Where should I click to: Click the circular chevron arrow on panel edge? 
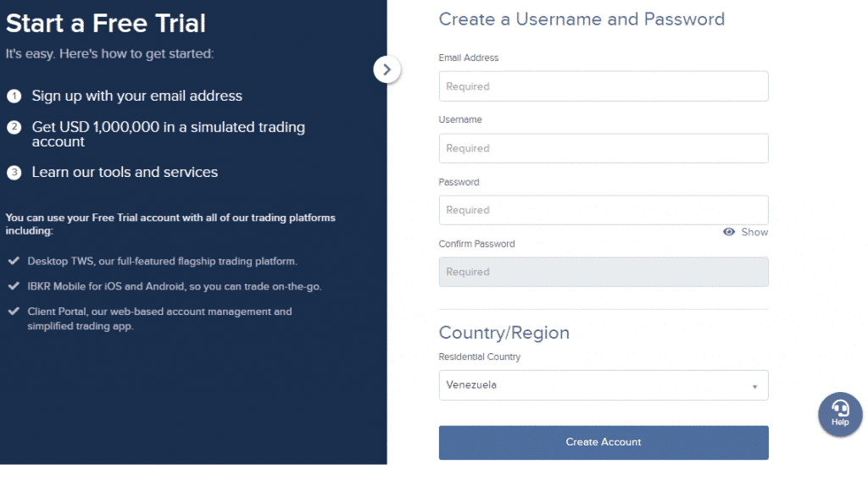point(387,69)
